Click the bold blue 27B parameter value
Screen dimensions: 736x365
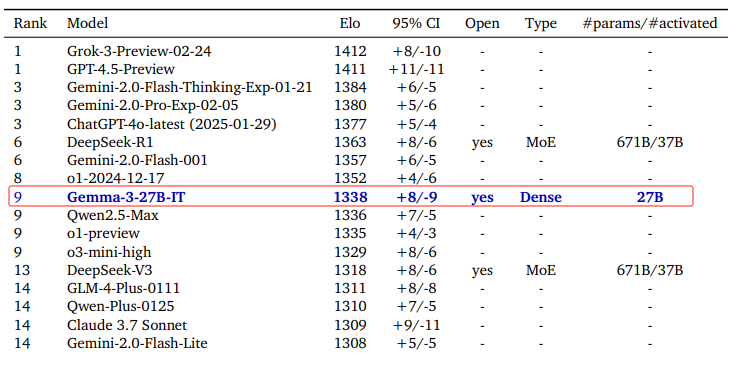click(x=650, y=197)
